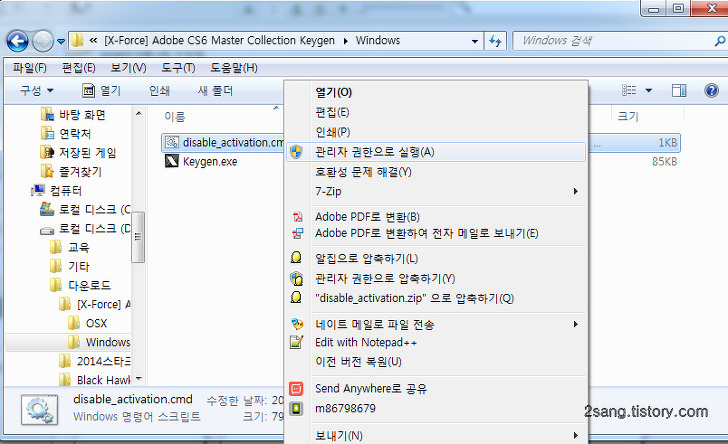Choose 호환성 문제 해결(Y)

(x=436, y=172)
